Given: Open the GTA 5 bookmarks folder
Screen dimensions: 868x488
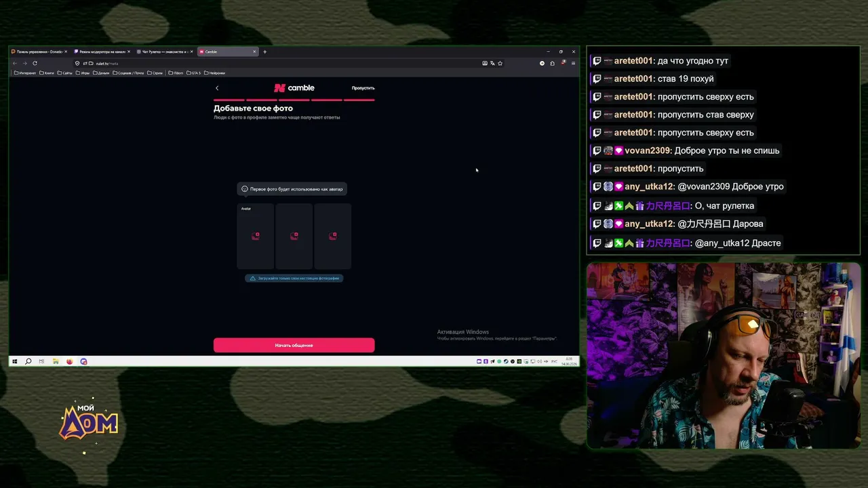Looking at the screenshot, I should 194,73.
